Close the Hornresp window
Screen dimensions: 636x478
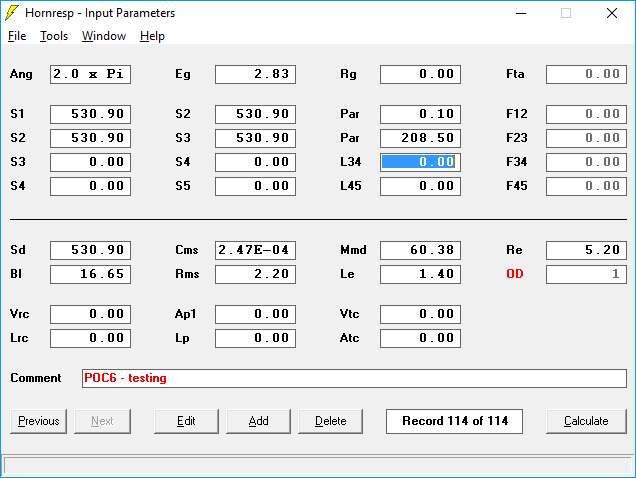coord(612,13)
